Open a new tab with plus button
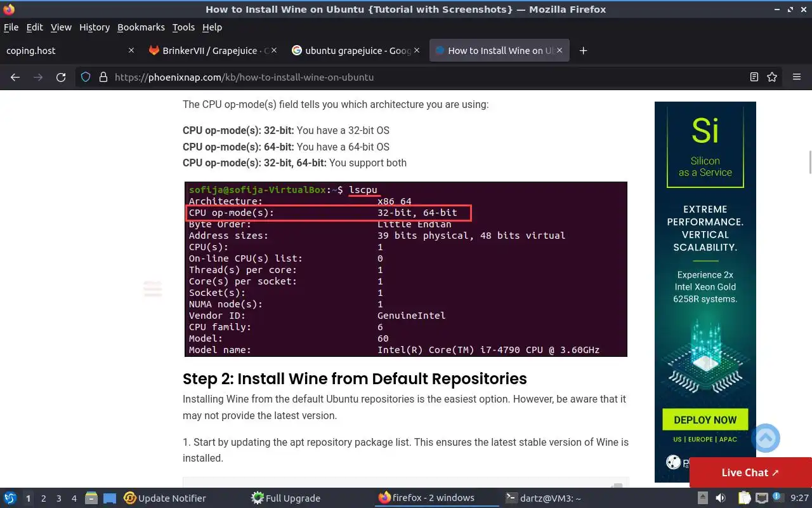Image resolution: width=812 pixels, height=508 pixels. [x=584, y=51]
